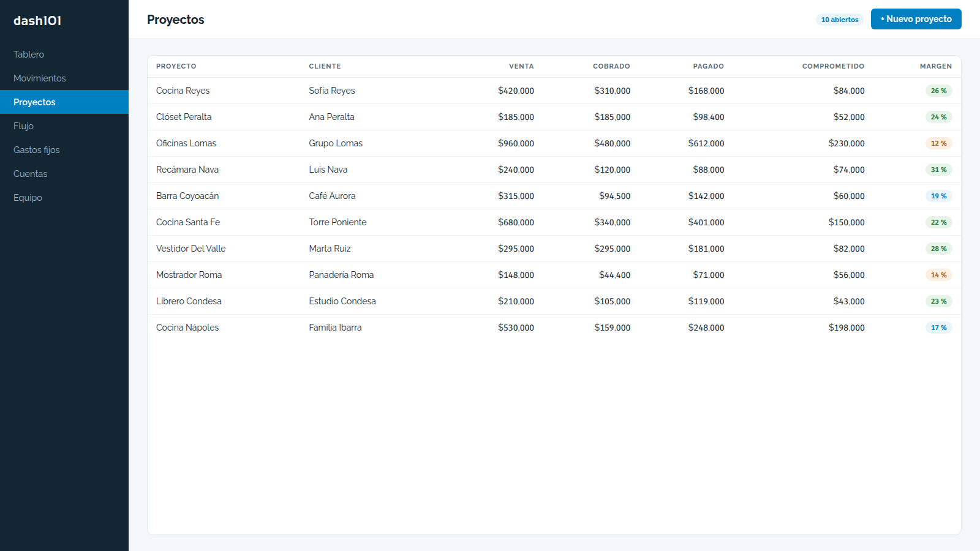Viewport: 980px width, 551px height.
Task: Click the 22 % margin badge
Action: pos(938,222)
